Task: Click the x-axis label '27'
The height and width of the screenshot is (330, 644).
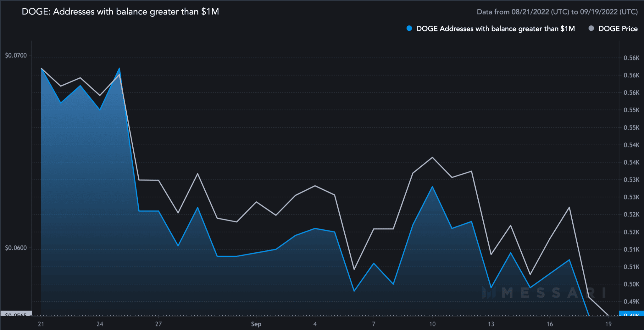Action: coord(158,324)
